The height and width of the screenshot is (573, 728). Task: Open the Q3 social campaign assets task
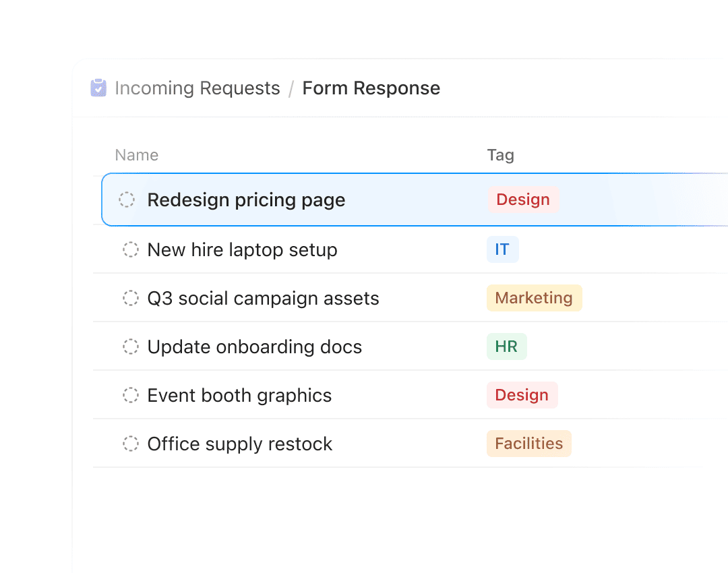263,299
